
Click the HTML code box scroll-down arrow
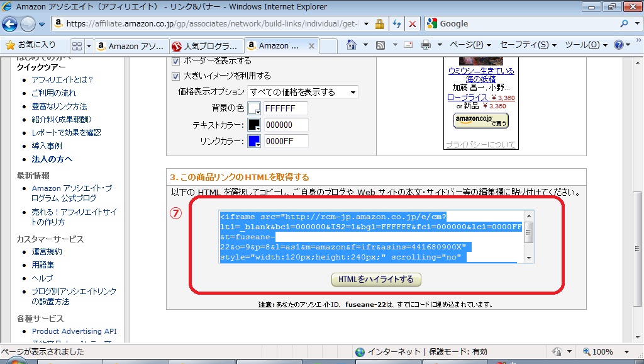coord(528,258)
